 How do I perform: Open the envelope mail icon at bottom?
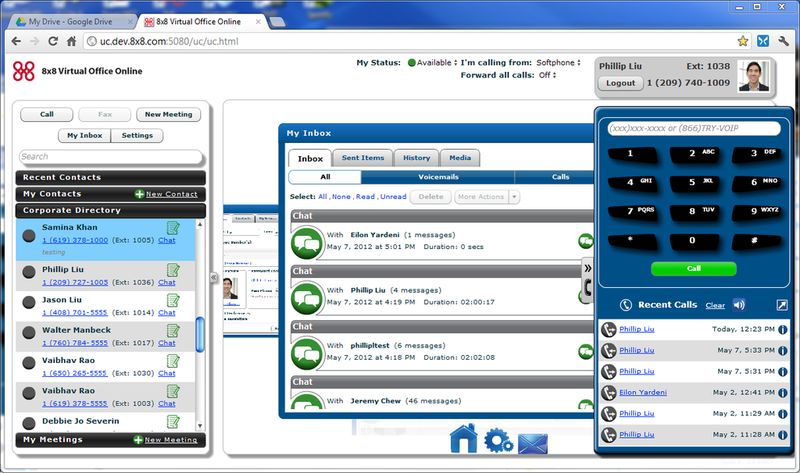tap(533, 443)
